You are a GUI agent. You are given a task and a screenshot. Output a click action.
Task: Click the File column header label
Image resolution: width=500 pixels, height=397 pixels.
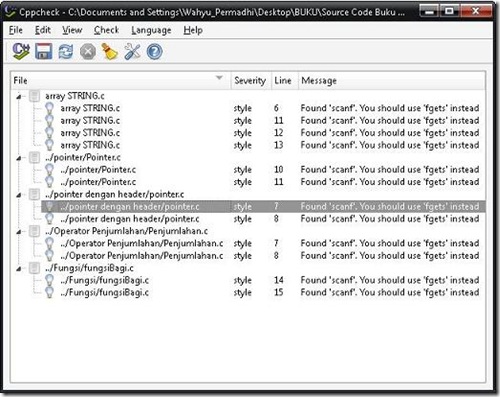(20, 80)
